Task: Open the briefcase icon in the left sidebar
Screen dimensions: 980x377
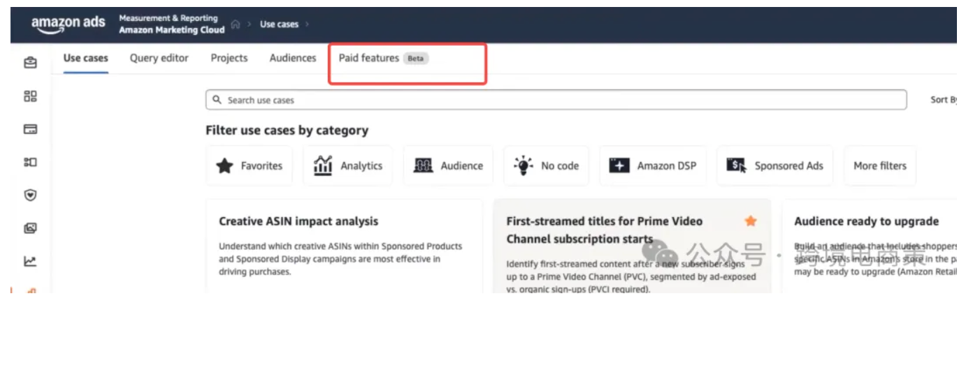Action: click(x=30, y=63)
